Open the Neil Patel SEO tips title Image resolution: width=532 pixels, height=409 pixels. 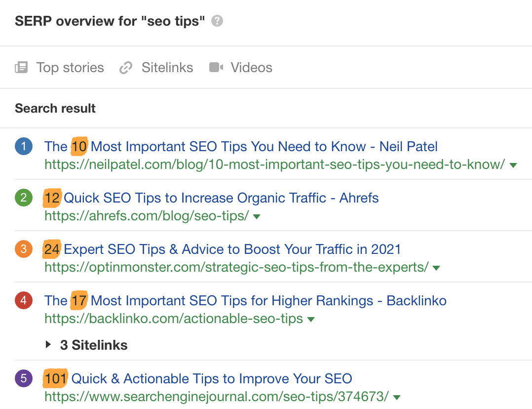tap(241, 146)
